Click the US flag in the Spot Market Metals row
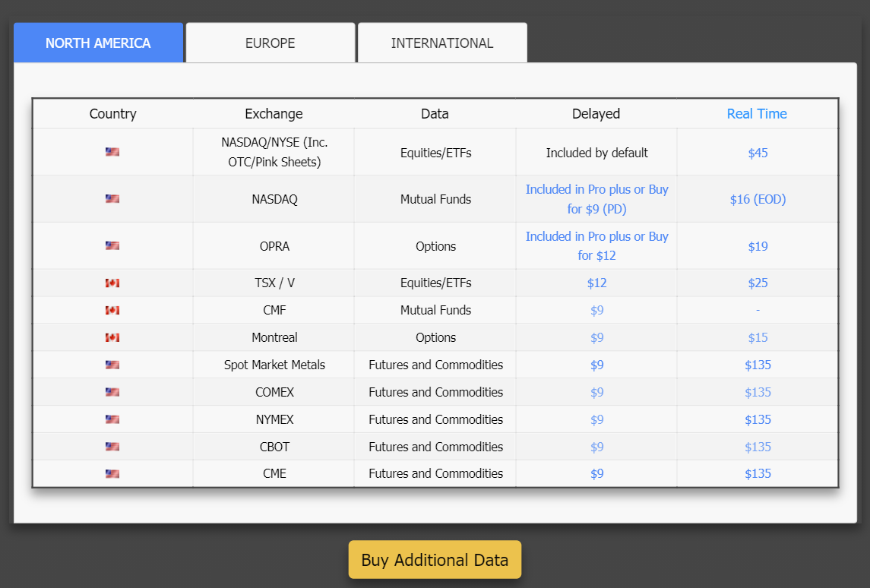The width and height of the screenshot is (870, 588). pyautogui.click(x=112, y=364)
